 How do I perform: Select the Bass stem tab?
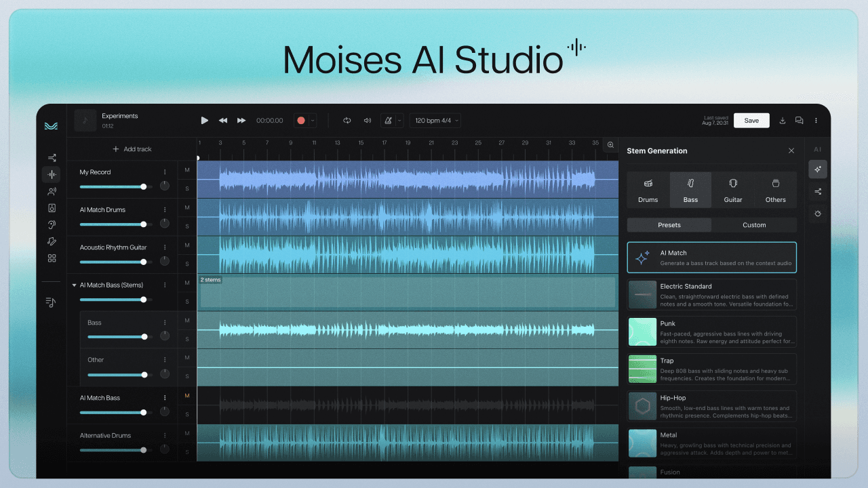pos(690,190)
